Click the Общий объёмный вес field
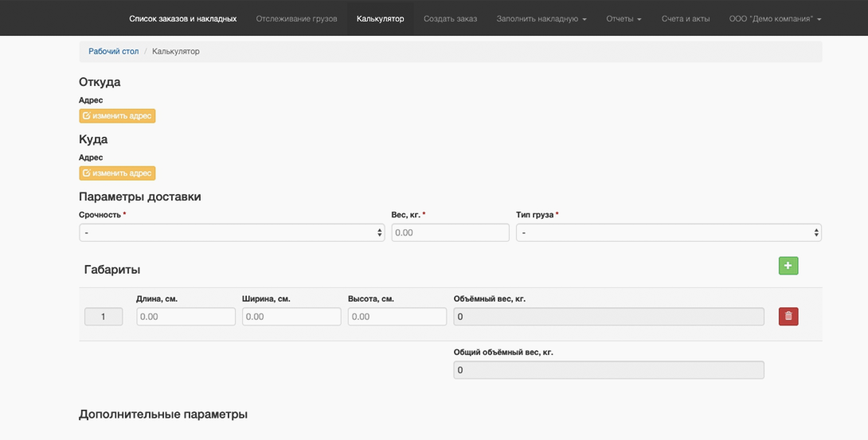This screenshot has height=440, width=868. (x=609, y=370)
